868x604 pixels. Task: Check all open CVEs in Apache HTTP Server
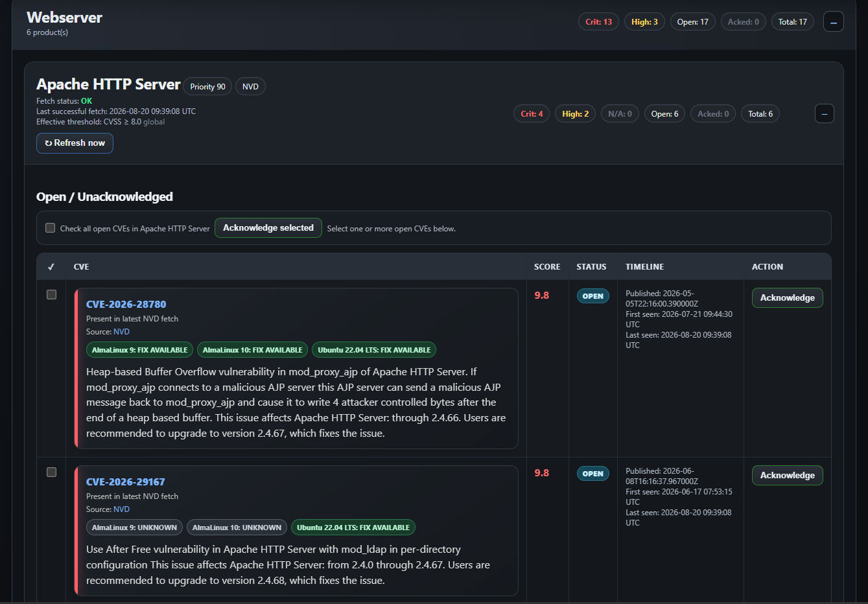pyautogui.click(x=50, y=228)
